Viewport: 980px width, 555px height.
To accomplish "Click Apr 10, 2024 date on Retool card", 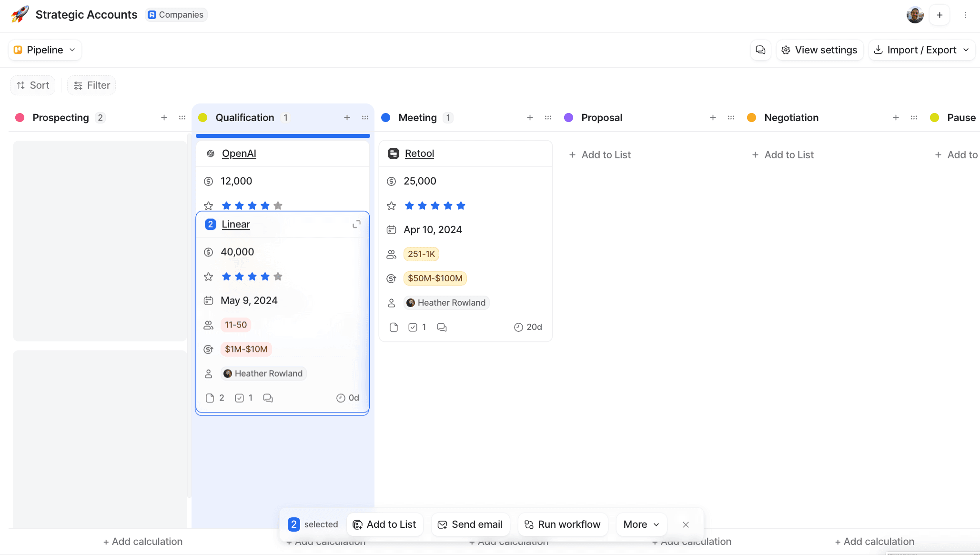I will [x=433, y=230].
